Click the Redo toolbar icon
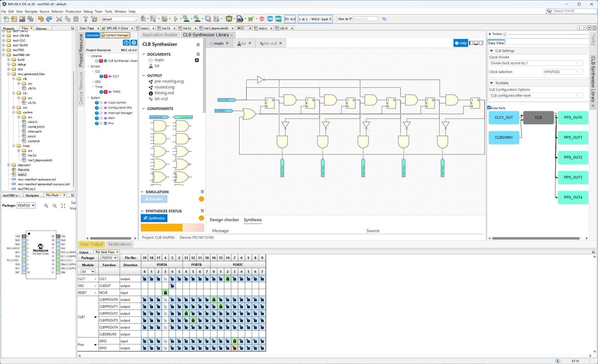The height and width of the screenshot is (364, 598). click(49, 19)
